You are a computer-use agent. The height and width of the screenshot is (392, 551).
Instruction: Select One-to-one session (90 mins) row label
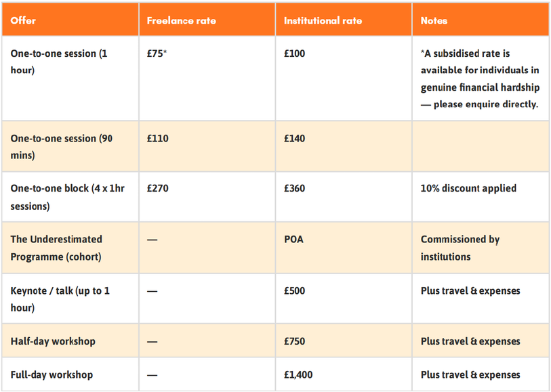point(62,146)
